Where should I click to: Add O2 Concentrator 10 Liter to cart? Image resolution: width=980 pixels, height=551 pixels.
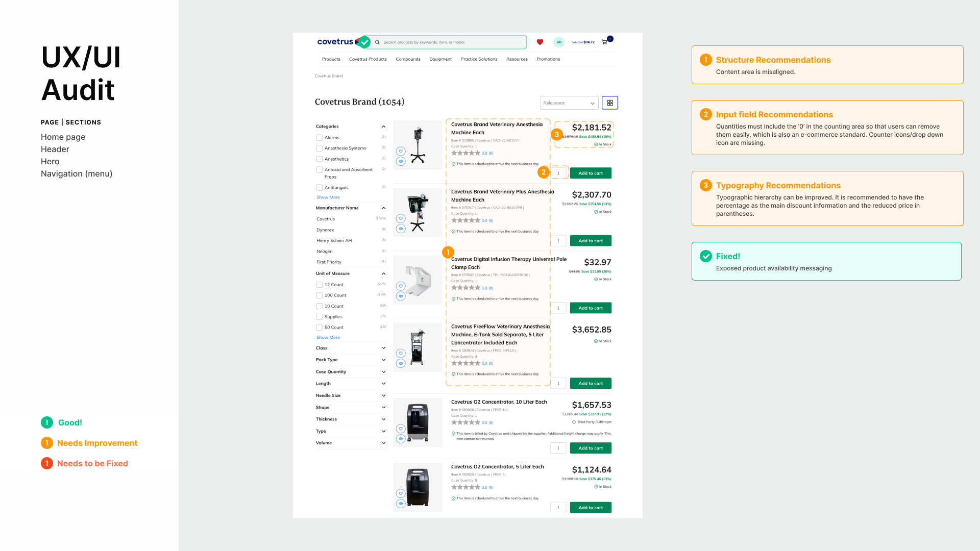591,448
